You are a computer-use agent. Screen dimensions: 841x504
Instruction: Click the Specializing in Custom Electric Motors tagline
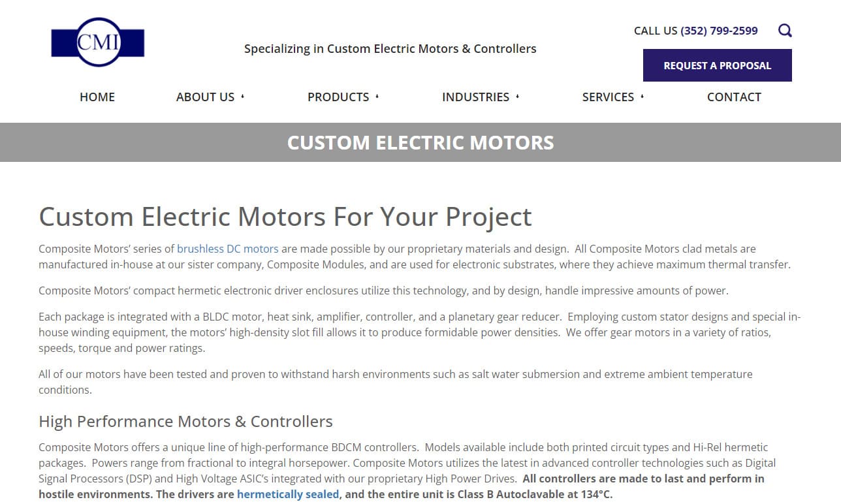[x=390, y=48]
